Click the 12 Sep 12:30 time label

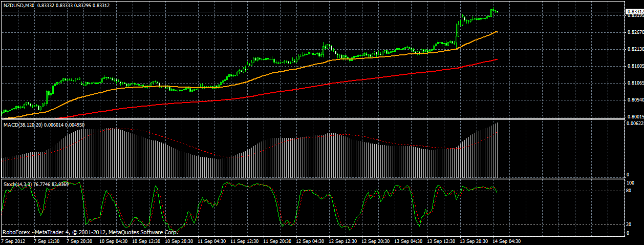click(x=343, y=241)
